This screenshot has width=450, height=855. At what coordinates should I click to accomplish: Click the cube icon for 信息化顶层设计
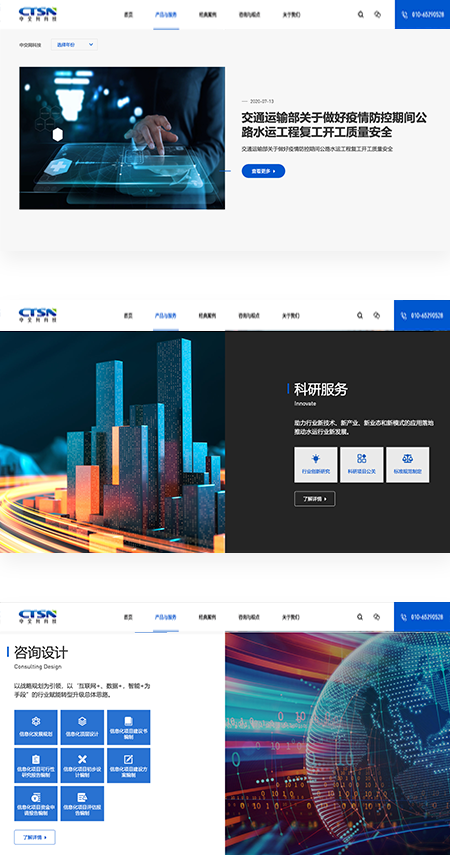pos(82,721)
